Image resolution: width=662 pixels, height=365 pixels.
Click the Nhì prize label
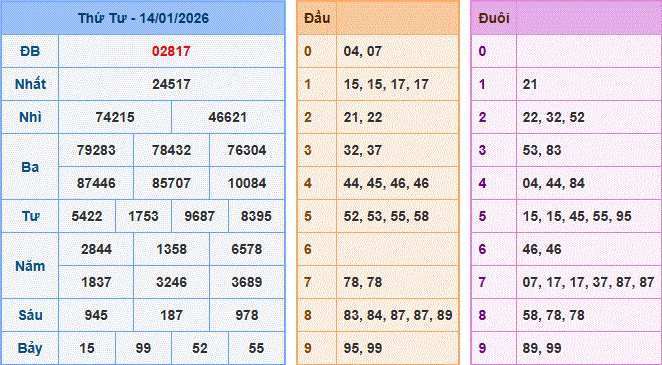coord(30,117)
